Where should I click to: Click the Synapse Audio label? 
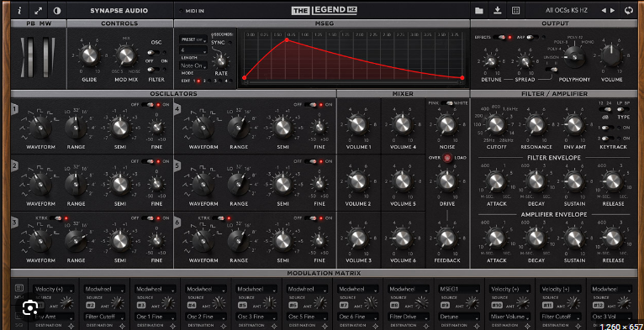tap(119, 11)
